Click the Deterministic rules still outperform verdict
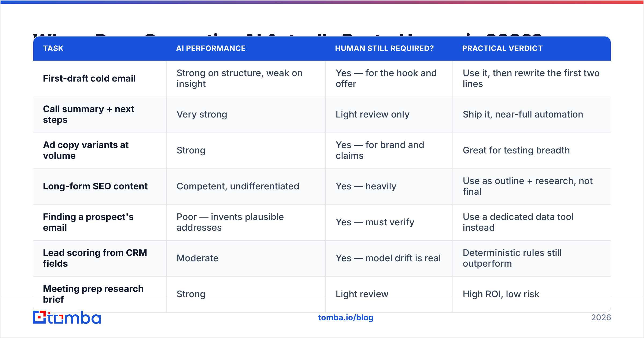The width and height of the screenshot is (644, 338). (532, 259)
